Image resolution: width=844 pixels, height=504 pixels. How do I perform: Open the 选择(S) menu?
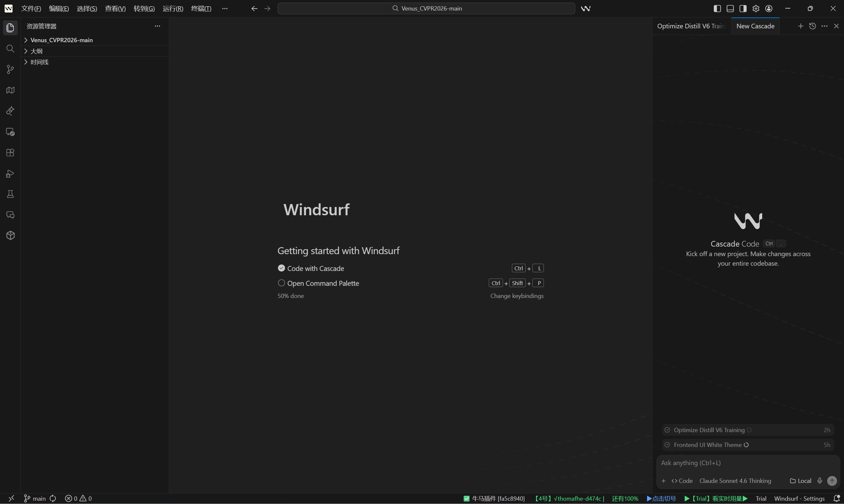[x=87, y=9]
